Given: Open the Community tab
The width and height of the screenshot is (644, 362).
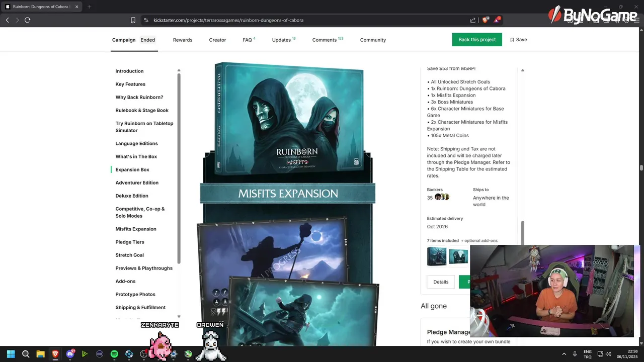Looking at the screenshot, I should [373, 40].
